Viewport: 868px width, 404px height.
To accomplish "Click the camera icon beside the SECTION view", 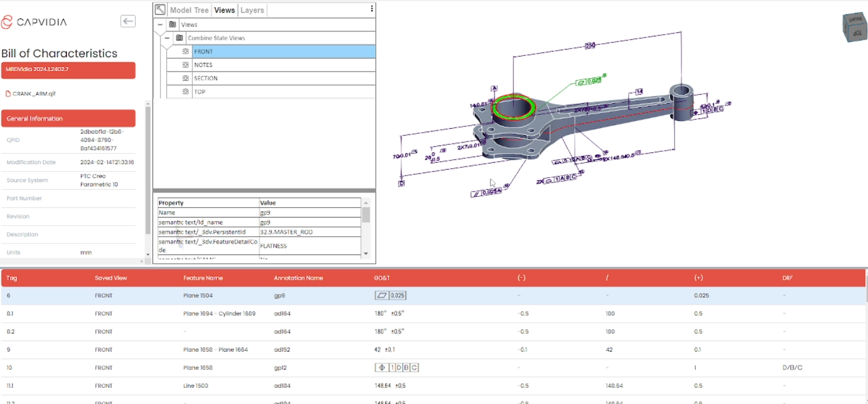I will 185,78.
